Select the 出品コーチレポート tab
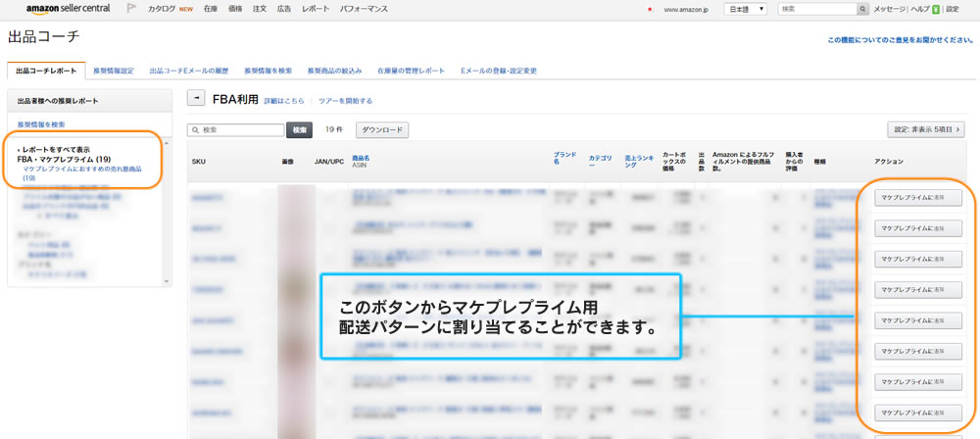Image resolution: width=980 pixels, height=439 pixels. tap(46, 71)
